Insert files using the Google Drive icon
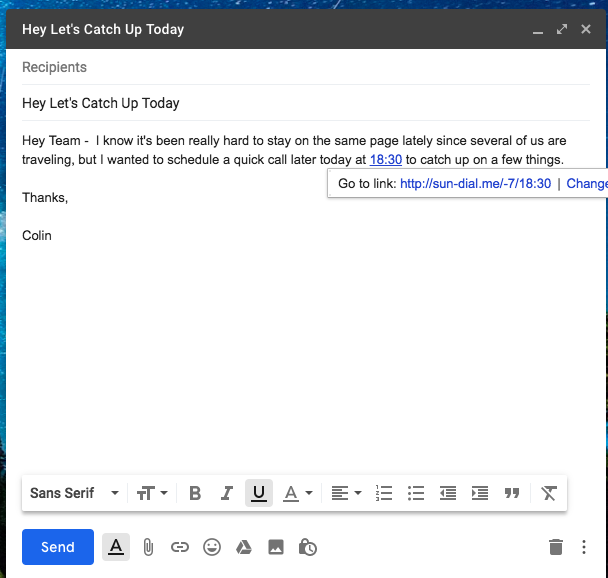This screenshot has width=608, height=578. click(x=244, y=547)
